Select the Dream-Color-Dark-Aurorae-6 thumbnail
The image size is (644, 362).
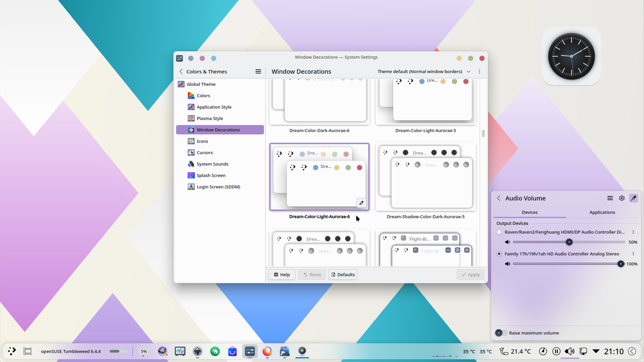click(x=319, y=102)
